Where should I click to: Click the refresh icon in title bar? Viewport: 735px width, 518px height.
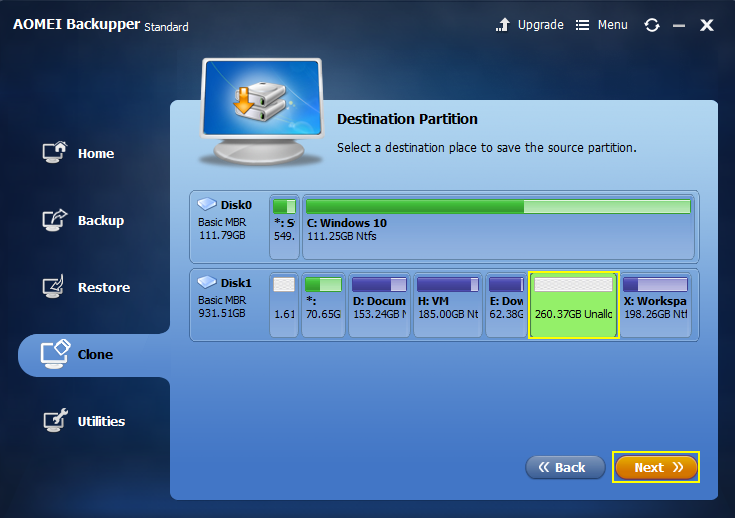click(x=652, y=25)
